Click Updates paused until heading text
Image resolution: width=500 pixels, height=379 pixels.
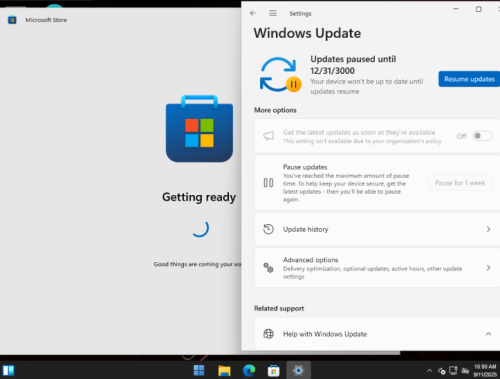353,65
